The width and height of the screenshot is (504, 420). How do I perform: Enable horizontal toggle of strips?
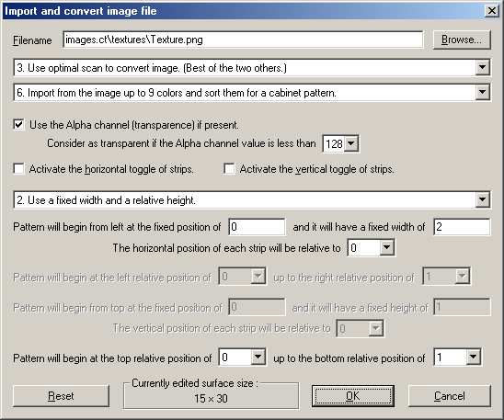(18, 168)
